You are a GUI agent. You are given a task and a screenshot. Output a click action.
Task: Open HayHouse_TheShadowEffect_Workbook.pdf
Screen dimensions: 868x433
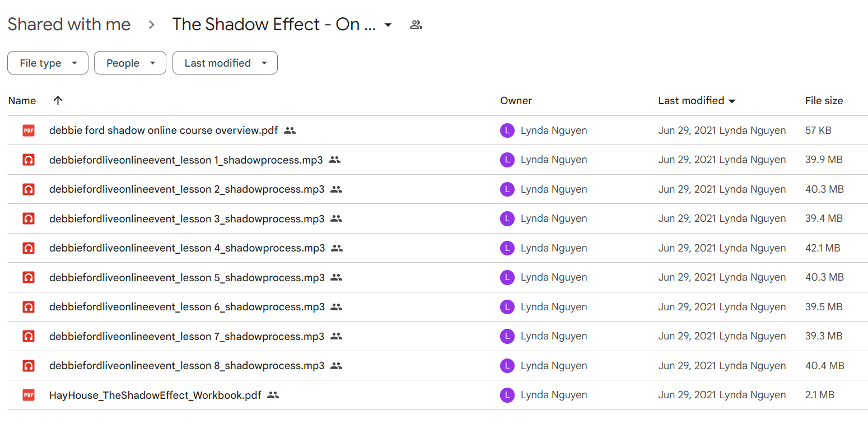click(155, 395)
